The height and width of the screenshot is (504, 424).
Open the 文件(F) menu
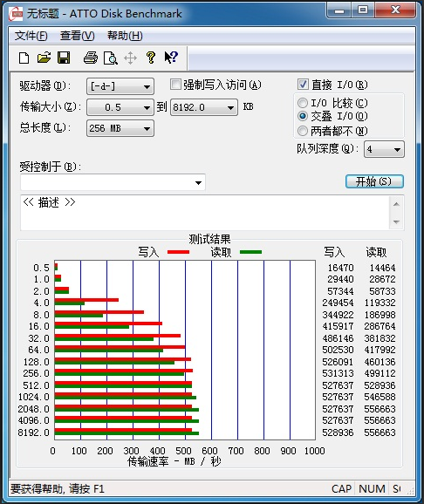tap(31, 36)
